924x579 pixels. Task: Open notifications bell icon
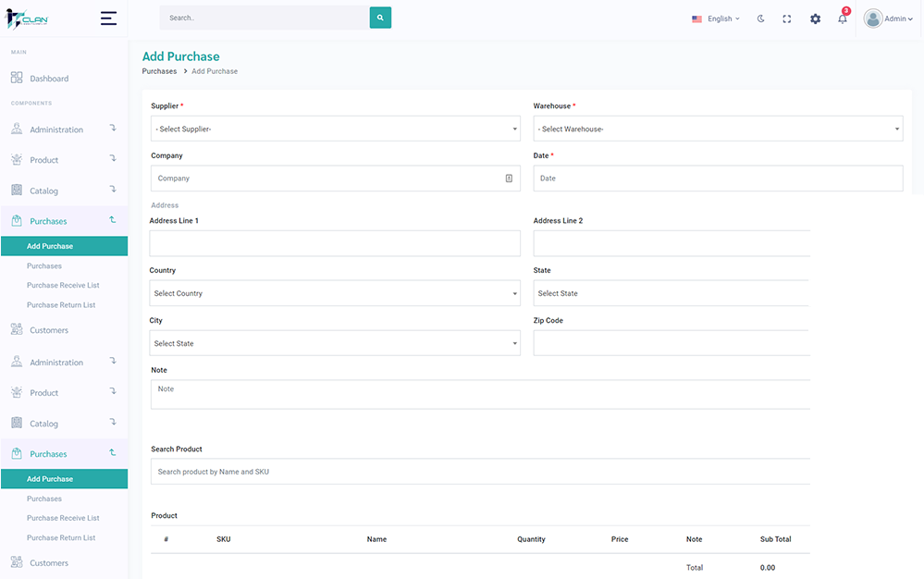point(842,18)
